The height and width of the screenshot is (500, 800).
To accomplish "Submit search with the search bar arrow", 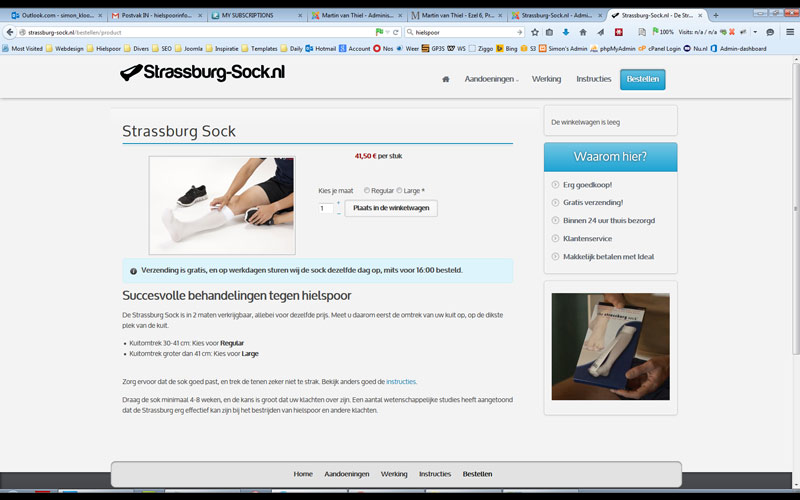I will tap(519, 32).
